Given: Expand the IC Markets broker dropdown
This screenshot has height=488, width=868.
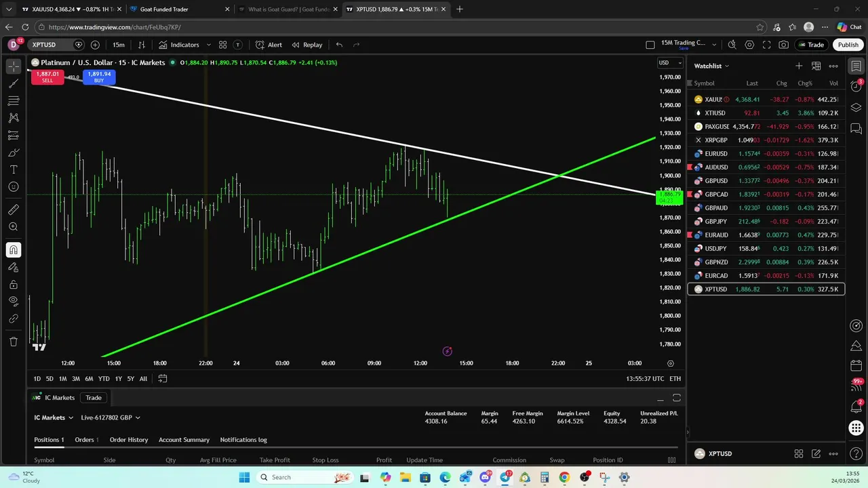Looking at the screenshot, I should click(53, 418).
